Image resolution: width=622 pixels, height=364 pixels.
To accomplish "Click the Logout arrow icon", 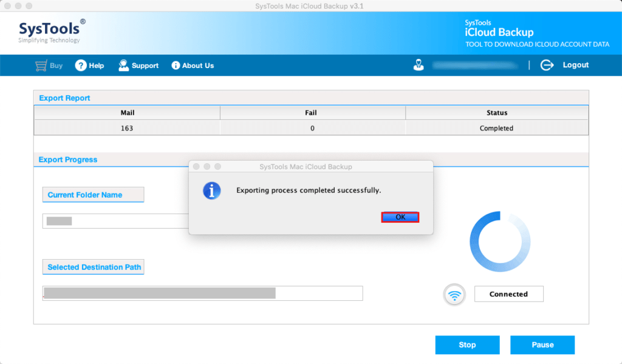I will pos(547,65).
